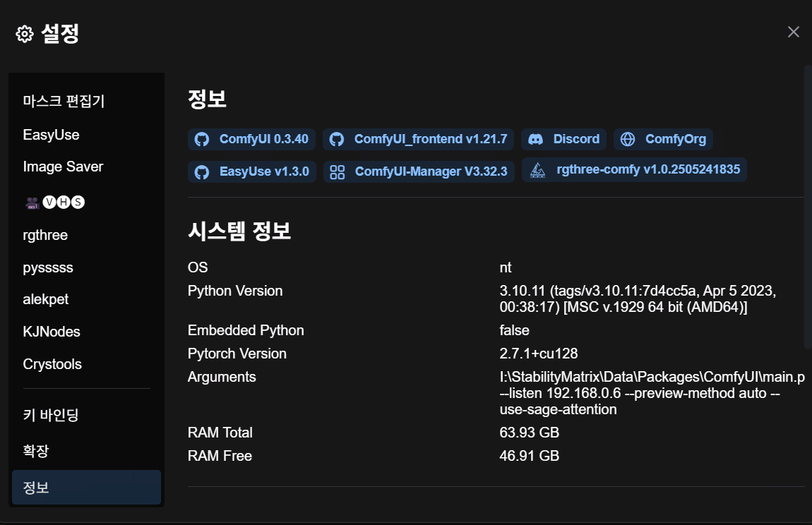Select EasyUse in the settings sidebar
Image resolution: width=812 pixels, height=525 pixels.
pyautogui.click(x=51, y=135)
